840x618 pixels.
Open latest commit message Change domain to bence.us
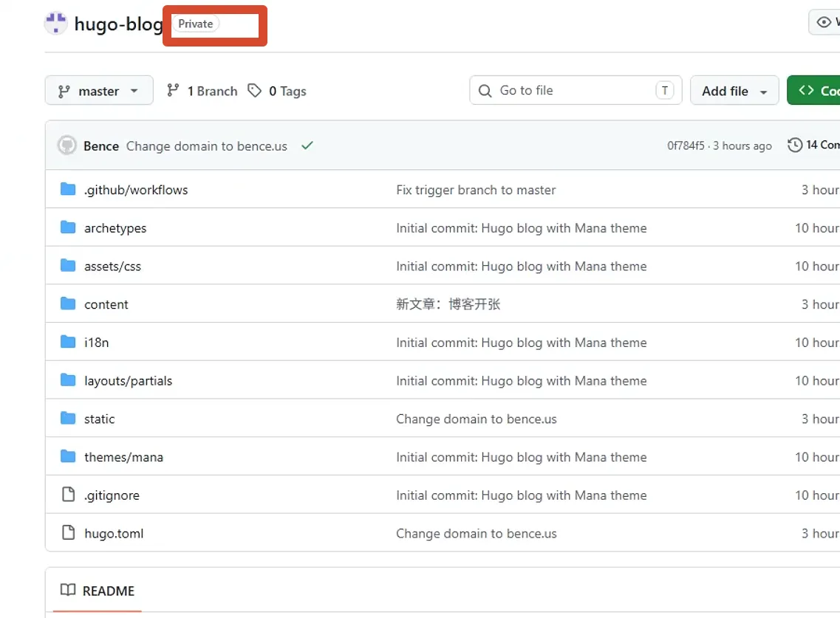207,145
